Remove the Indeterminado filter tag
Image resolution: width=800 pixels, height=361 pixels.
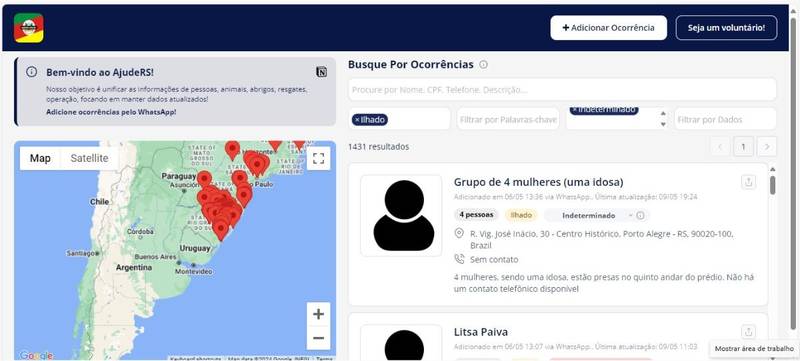click(x=574, y=110)
